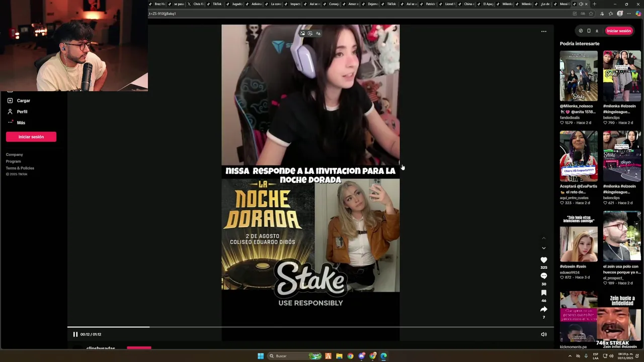This screenshot has width=644, height=362.
Task: Seek using the video progress bar
Action: click(x=310, y=327)
